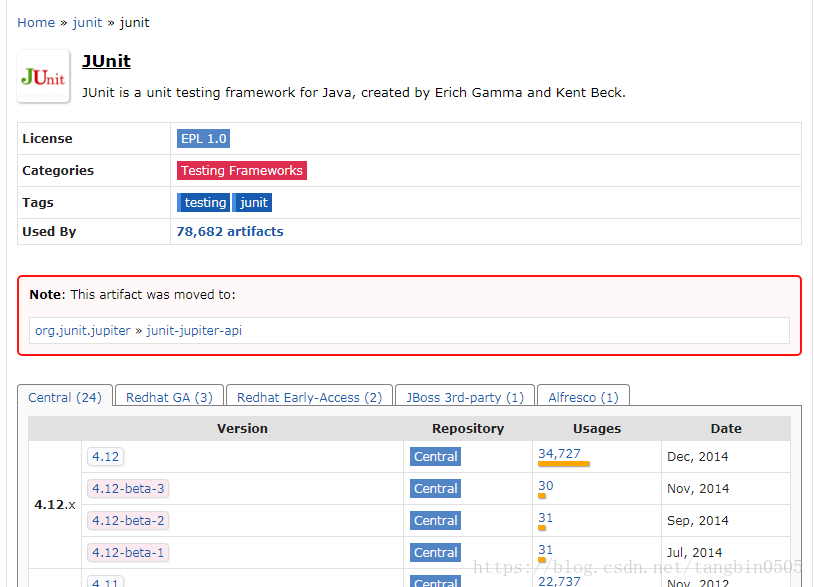Click Central repository badge for 4.12-beta-3
The image size is (814, 587).
click(x=436, y=489)
